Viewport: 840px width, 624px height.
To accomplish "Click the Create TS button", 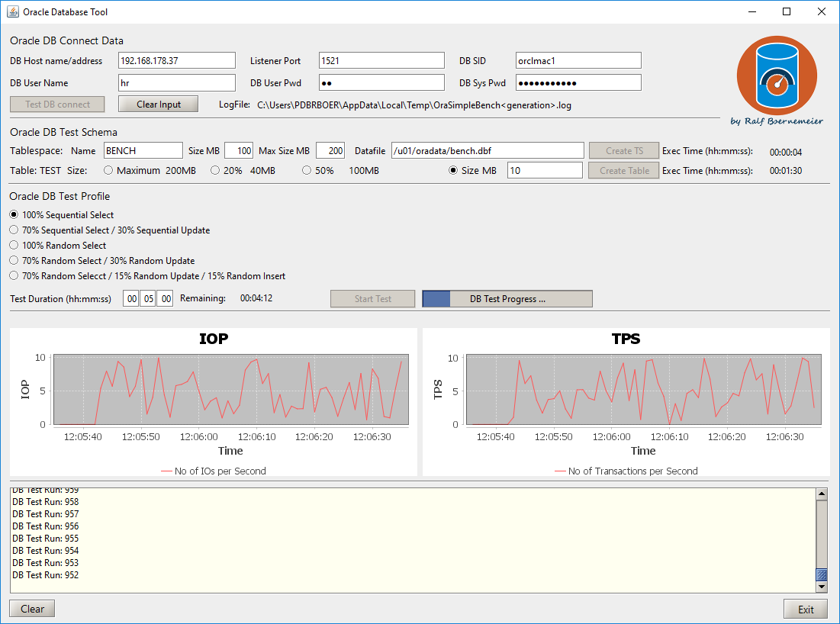I will (624, 150).
